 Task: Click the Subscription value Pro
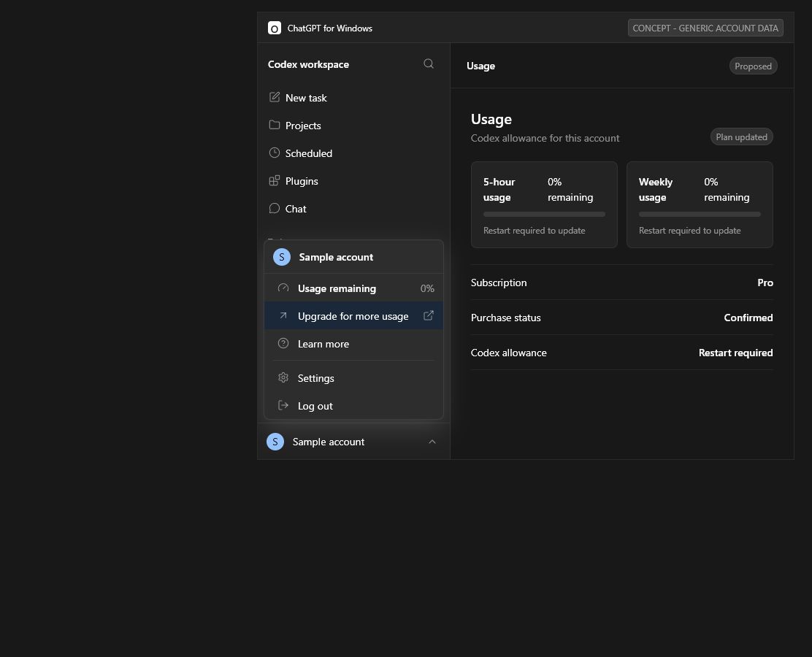pos(765,283)
